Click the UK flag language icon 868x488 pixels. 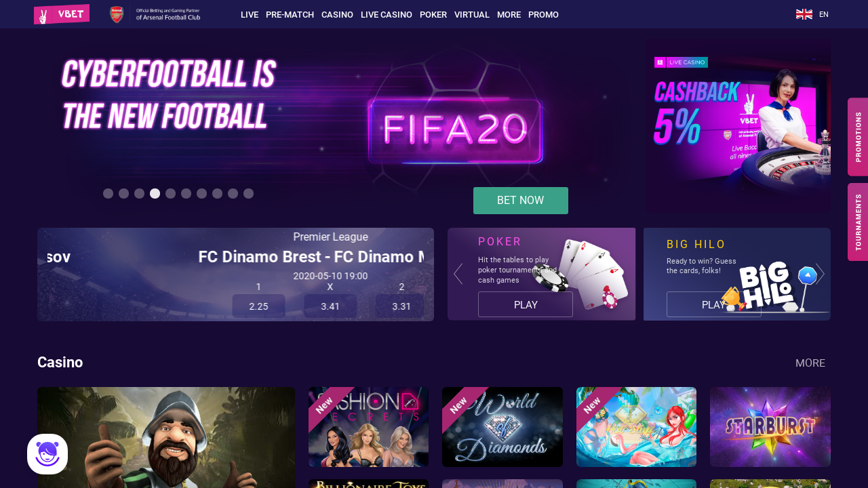point(804,14)
